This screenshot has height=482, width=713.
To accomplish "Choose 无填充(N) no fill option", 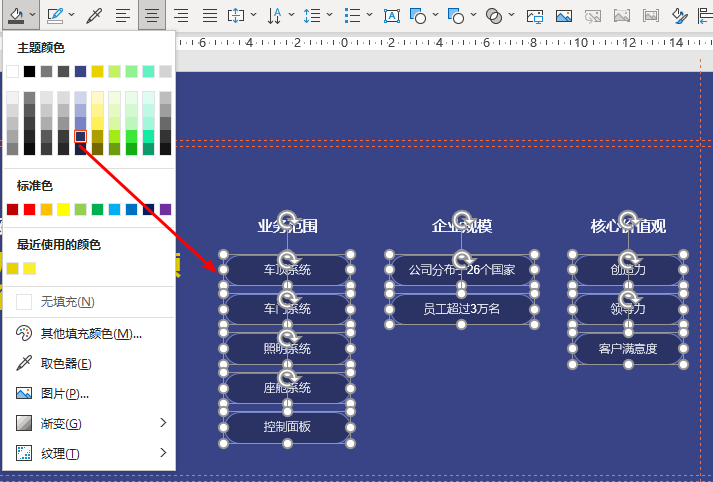I will pyautogui.click(x=89, y=301).
